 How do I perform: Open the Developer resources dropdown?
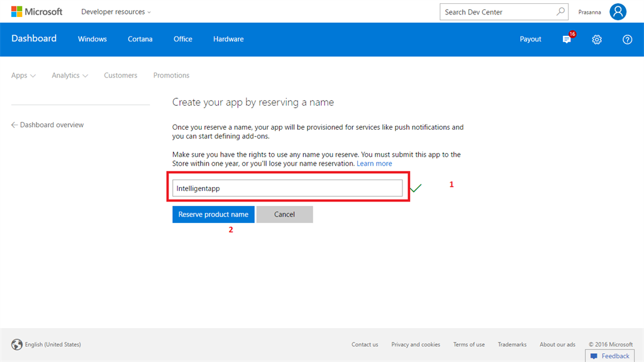click(x=116, y=12)
